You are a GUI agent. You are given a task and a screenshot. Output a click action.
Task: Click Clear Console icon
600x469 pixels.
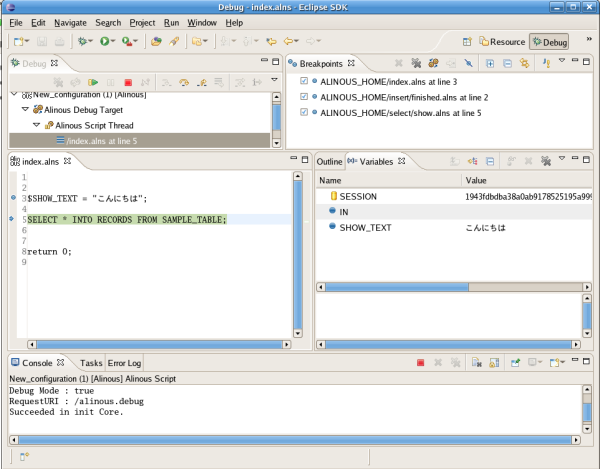tap(477, 362)
